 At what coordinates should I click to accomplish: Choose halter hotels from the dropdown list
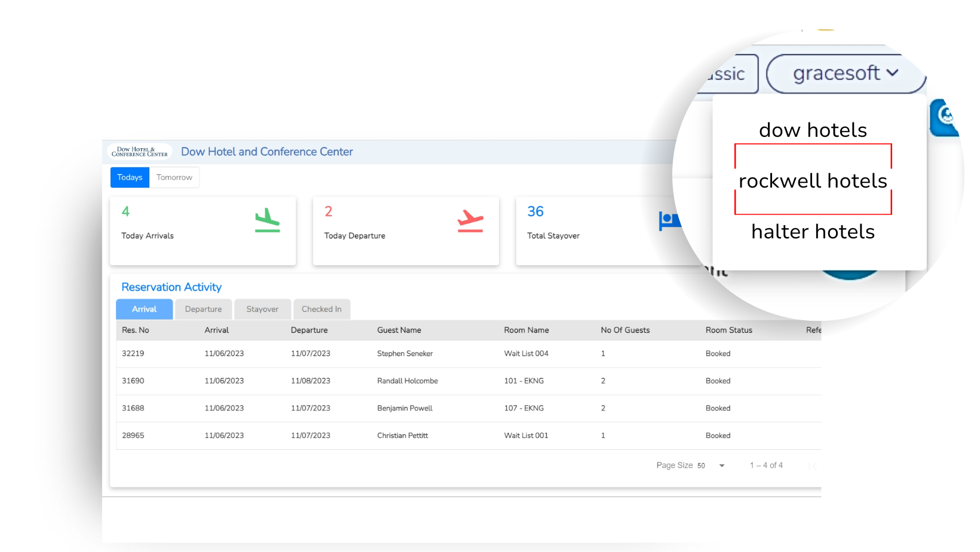pyautogui.click(x=813, y=231)
